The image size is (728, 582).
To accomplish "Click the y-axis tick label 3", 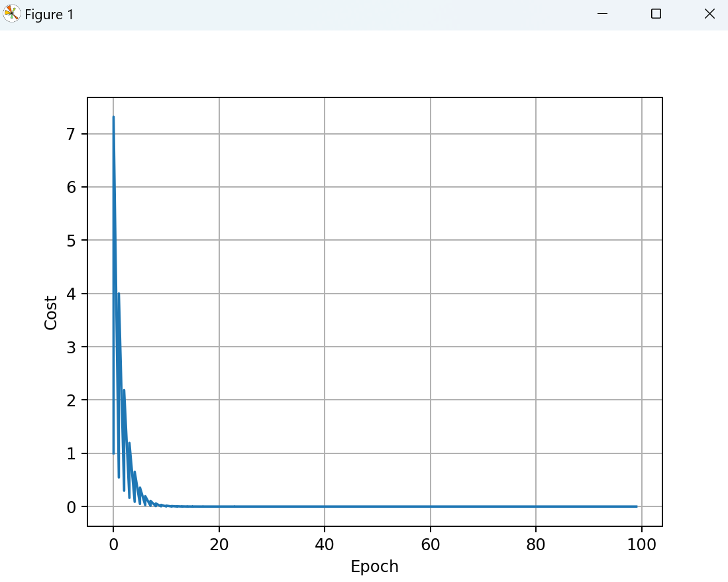I will click(71, 347).
